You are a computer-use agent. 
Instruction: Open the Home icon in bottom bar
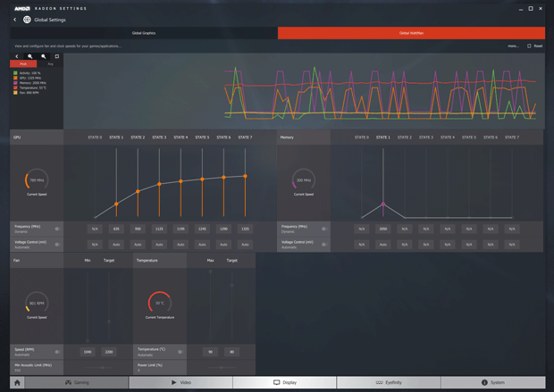(x=17, y=382)
